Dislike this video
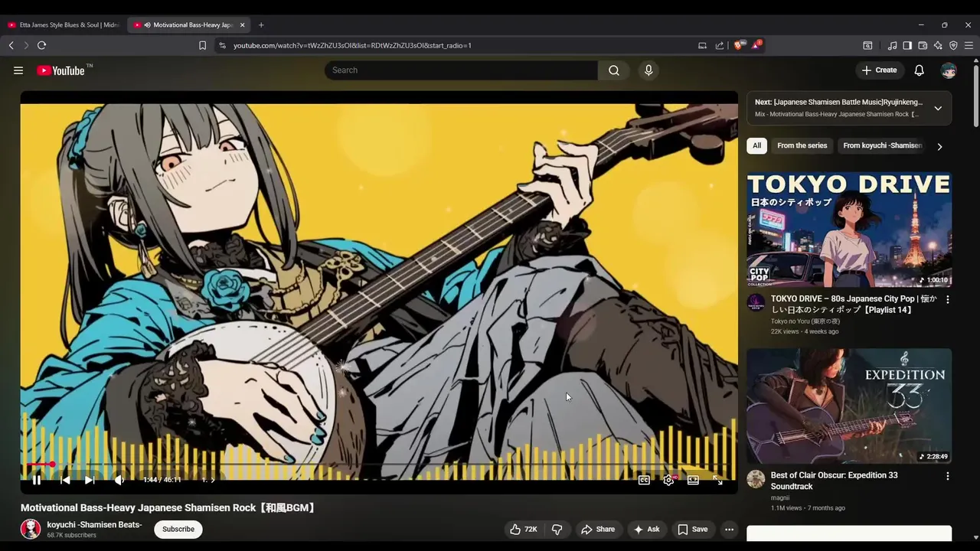 click(x=557, y=530)
